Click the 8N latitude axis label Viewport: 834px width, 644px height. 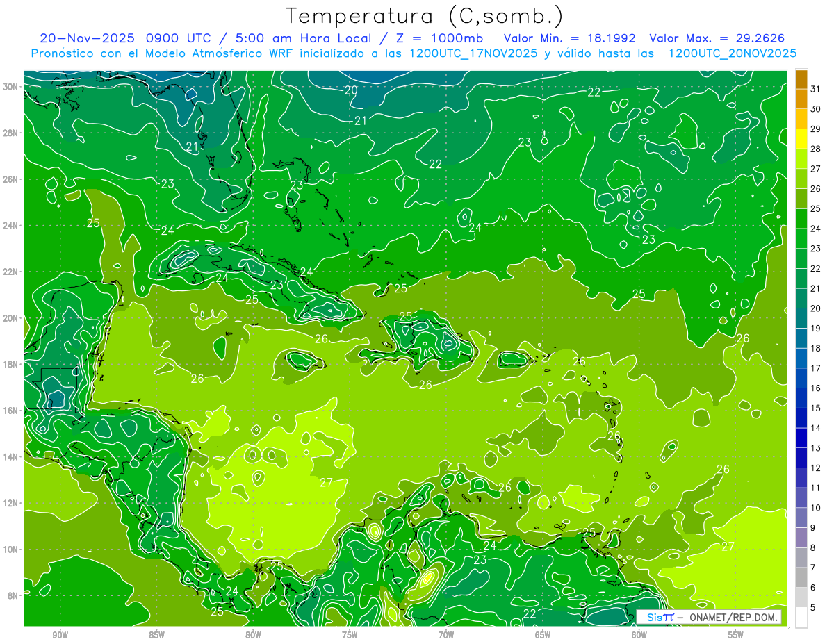point(13,595)
